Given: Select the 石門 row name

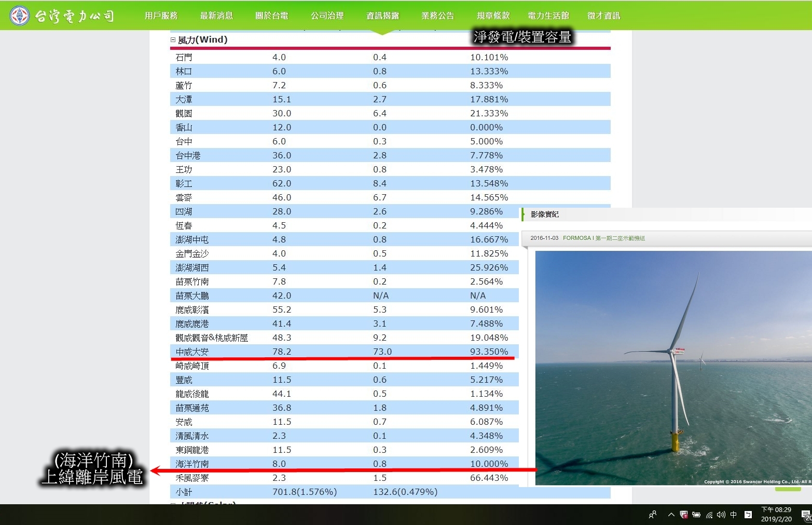Looking at the screenshot, I should tap(184, 57).
